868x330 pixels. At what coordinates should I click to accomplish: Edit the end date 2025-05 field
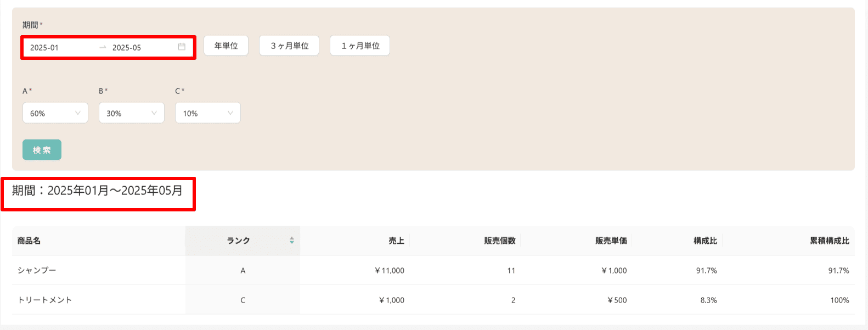(143, 48)
